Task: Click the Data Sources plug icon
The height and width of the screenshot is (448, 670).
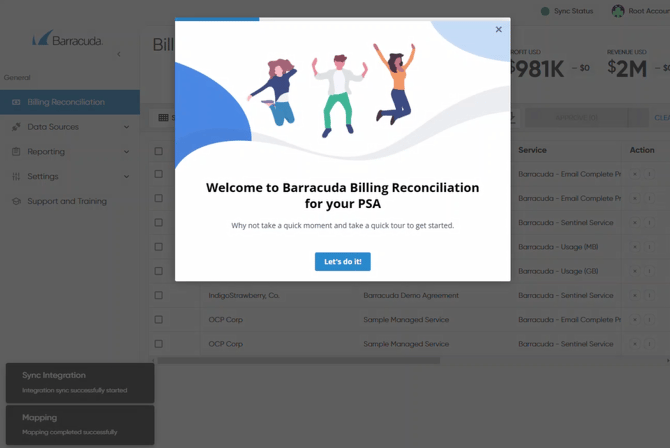Action: point(16,127)
